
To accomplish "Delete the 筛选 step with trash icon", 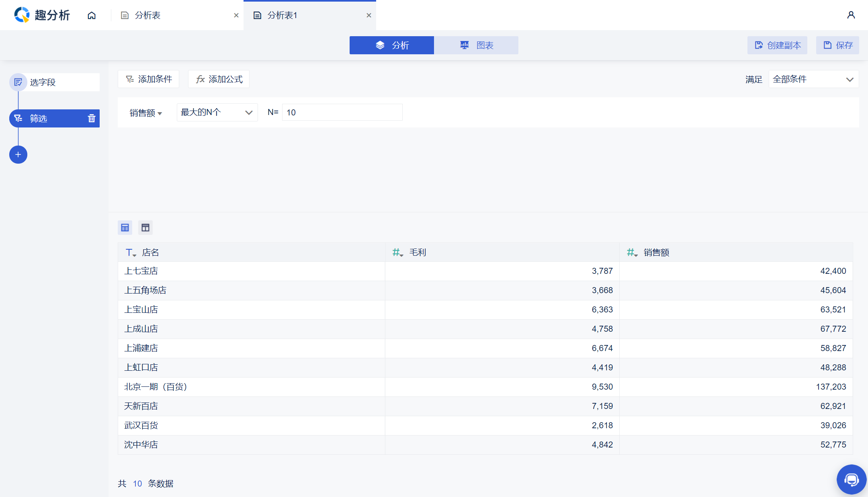I will (92, 118).
